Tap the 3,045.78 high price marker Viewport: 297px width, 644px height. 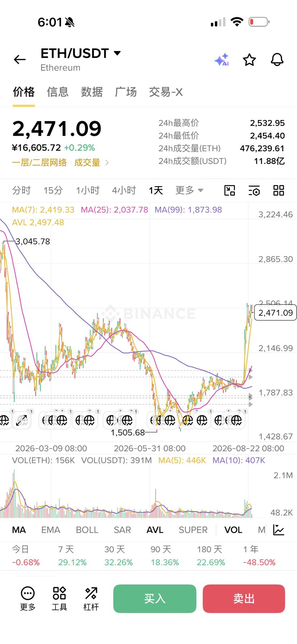(x=33, y=241)
